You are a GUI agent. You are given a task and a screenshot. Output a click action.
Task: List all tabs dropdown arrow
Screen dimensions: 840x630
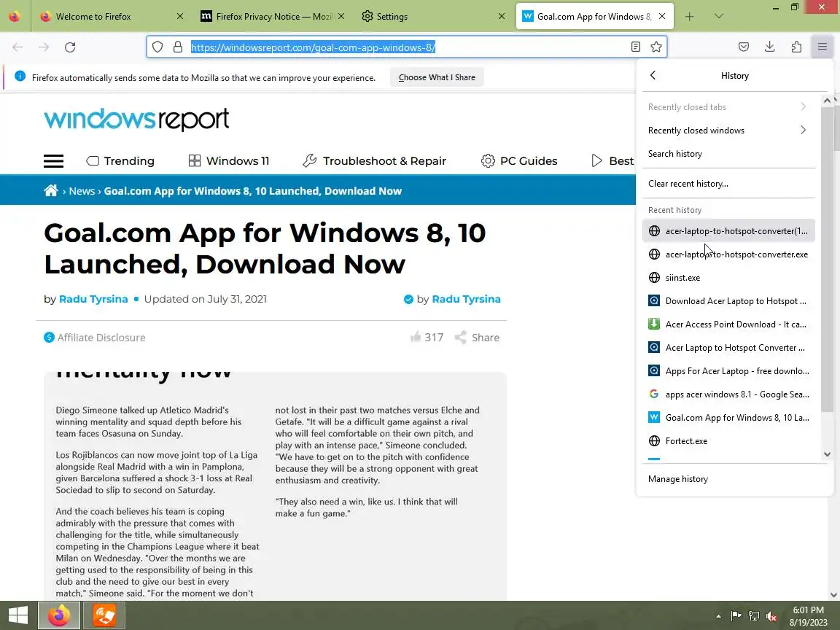[719, 17]
